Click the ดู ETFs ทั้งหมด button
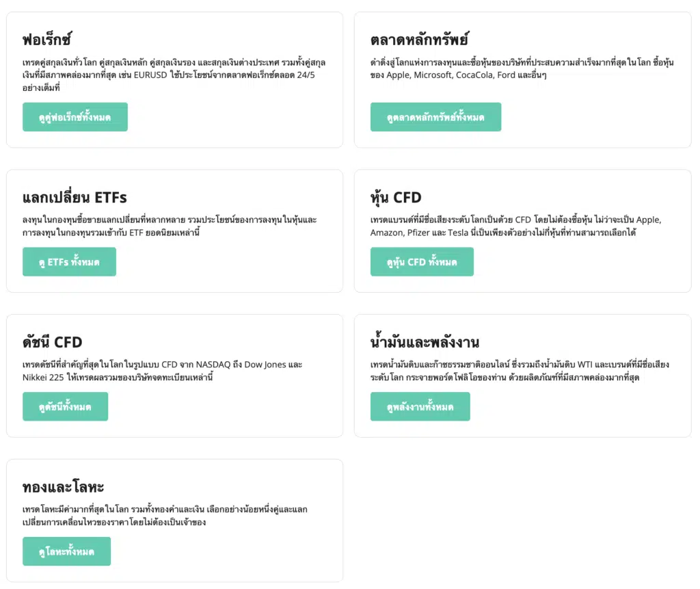Screen dimensions: 700x589 69,262
